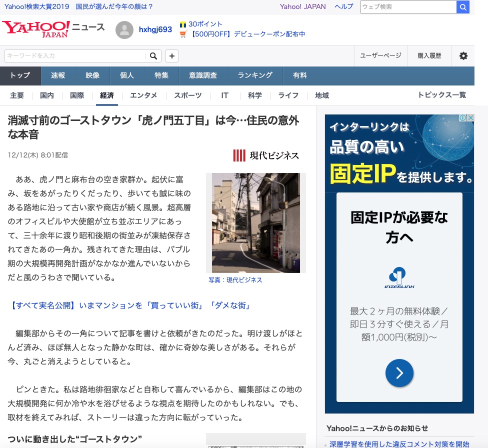Open settings via the gear icon
The height and width of the screenshot is (448, 488).
463,55
